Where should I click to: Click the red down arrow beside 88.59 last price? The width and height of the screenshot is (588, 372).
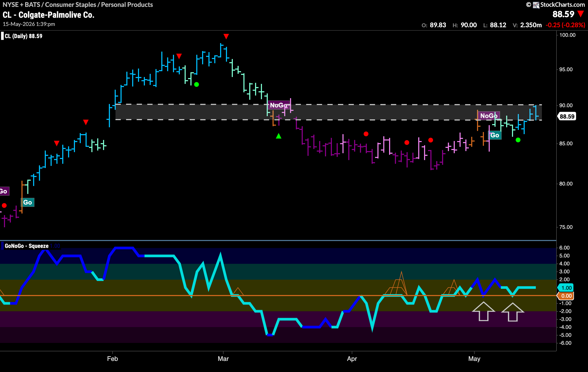click(581, 14)
